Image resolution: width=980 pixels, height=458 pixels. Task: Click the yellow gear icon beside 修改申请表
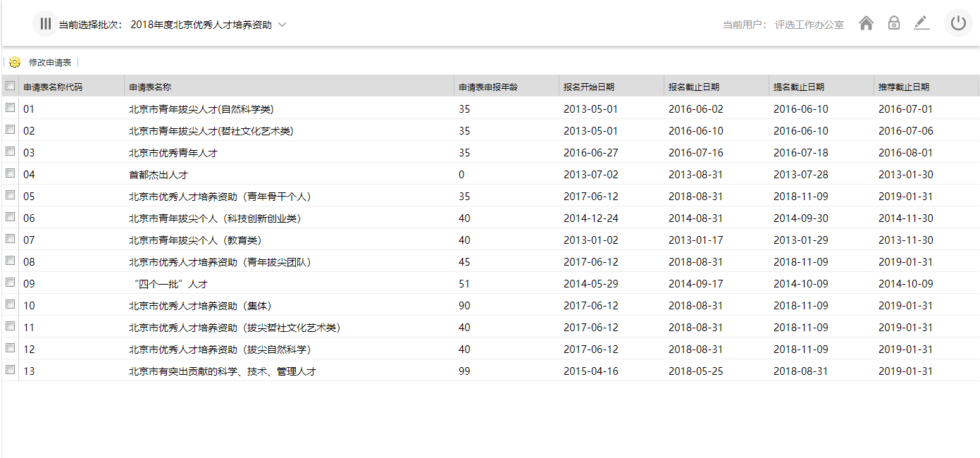tap(15, 62)
